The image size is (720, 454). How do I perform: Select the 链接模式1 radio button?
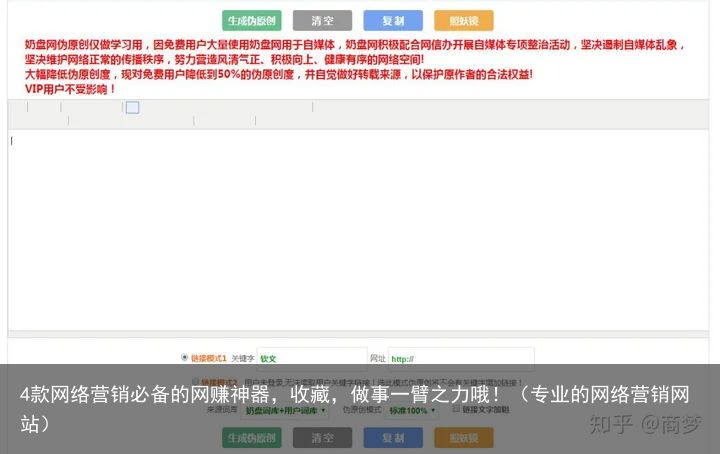click(x=185, y=357)
